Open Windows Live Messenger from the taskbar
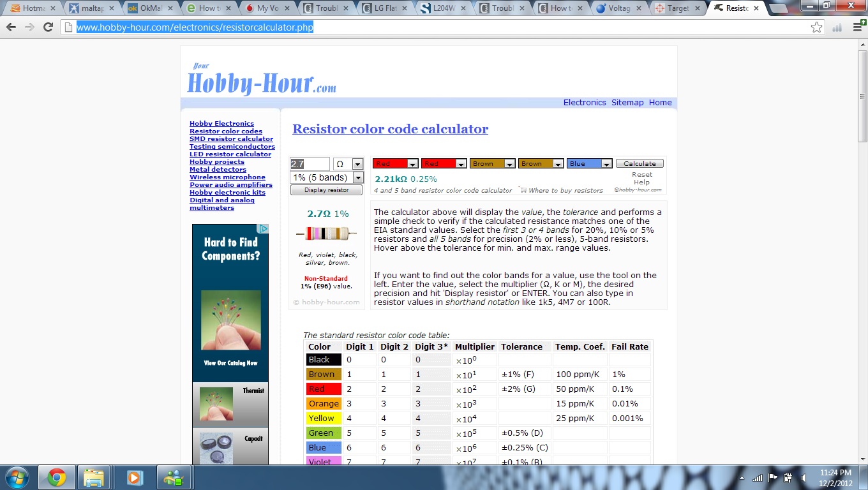The height and width of the screenshot is (490, 868). point(174,477)
